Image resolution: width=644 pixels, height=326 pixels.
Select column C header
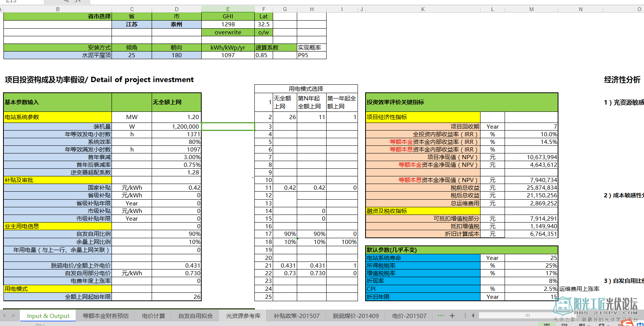pyautogui.click(x=132, y=9)
